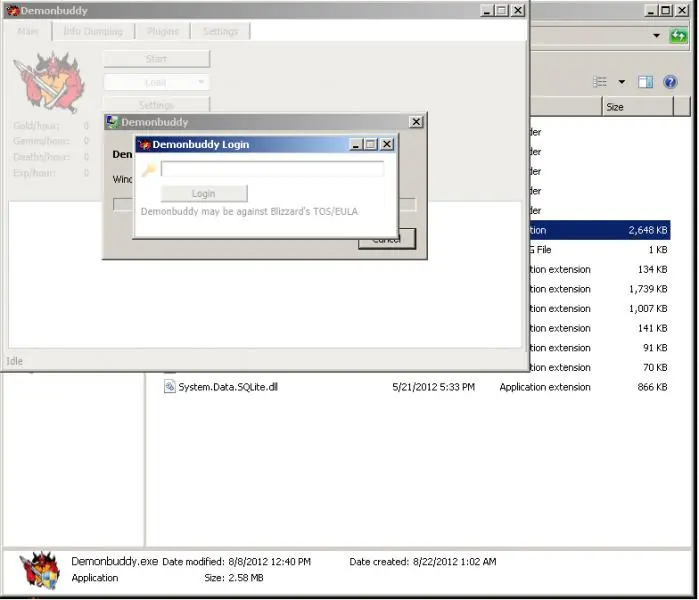Viewport: 699px width, 600px height.
Task: Expand the address bar history dropdown
Action: point(656,36)
